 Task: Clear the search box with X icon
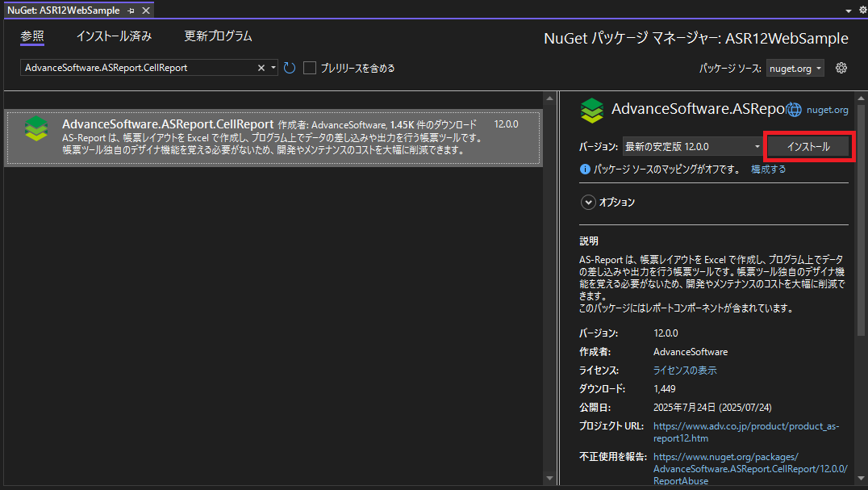(x=261, y=68)
